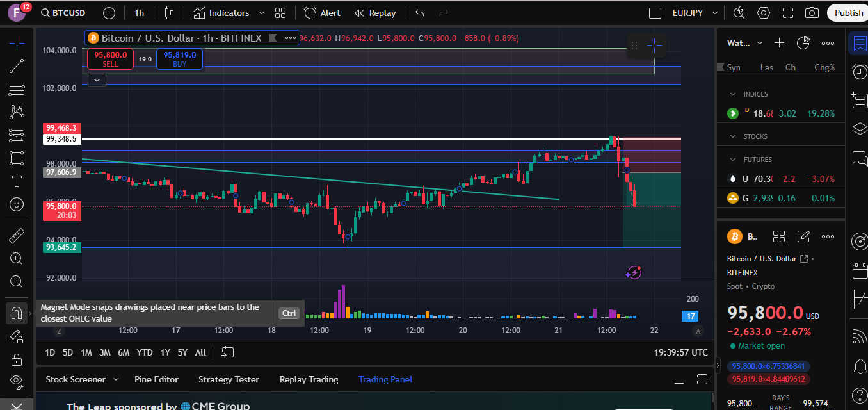Click the compare or add symbol plus
The image size is (868, 410).
click(x=109, y=13)
